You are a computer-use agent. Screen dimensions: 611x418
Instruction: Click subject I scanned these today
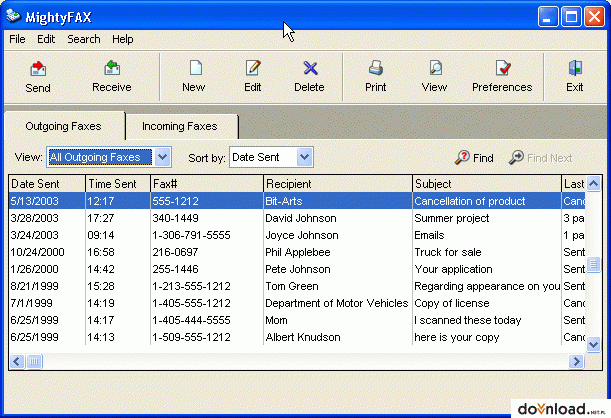pyautogui.click(x=468, y=320)
